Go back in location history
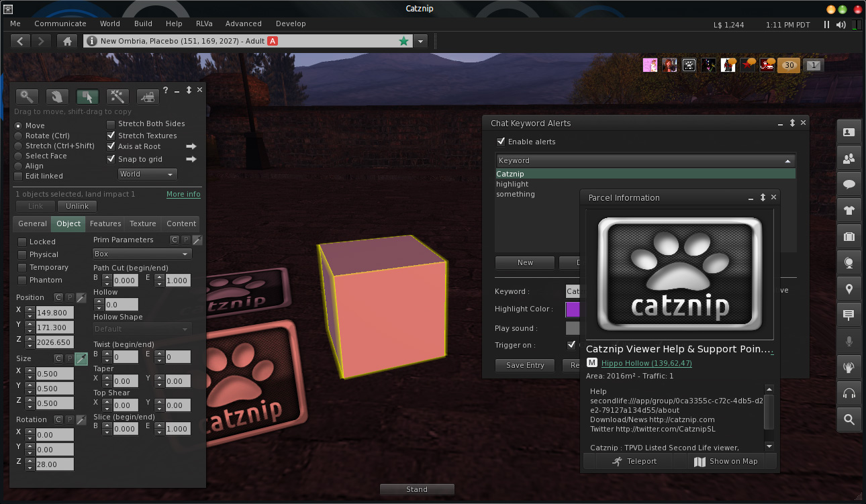 click(x=20, y=41)
